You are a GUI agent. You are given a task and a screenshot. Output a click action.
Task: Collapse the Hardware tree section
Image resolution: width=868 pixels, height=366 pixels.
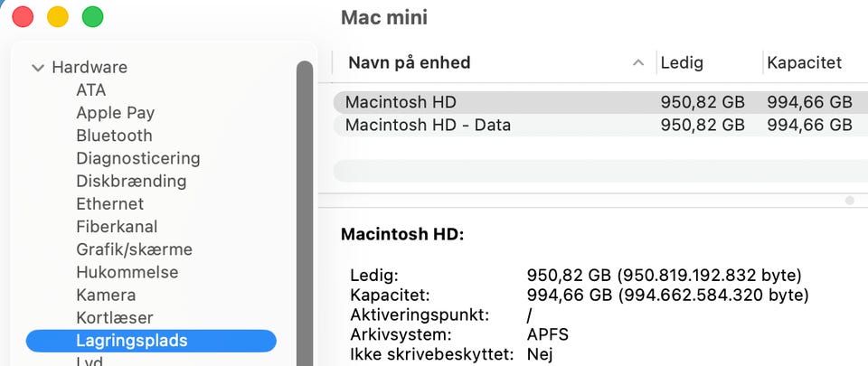pyautogui.click(x=37, y=67)
